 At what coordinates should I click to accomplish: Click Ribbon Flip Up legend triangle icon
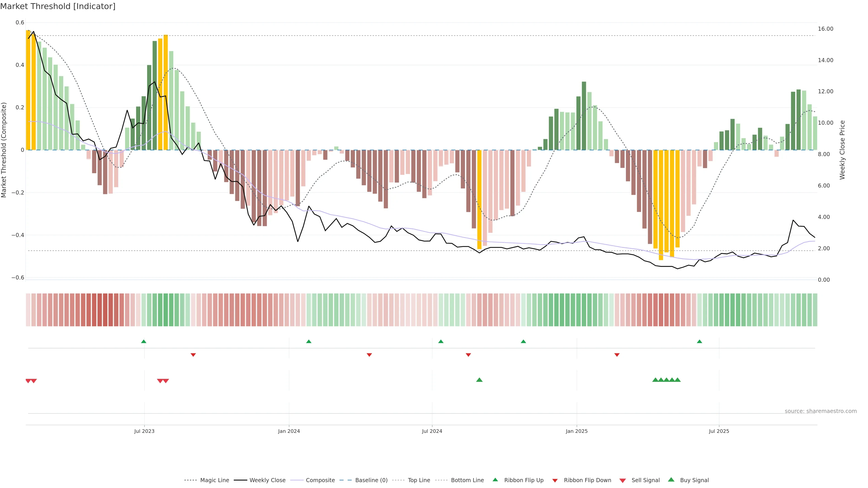495,480
